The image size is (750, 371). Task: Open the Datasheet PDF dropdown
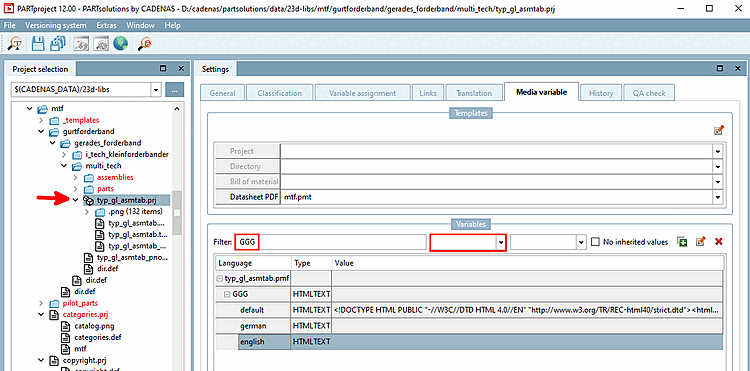[x=717, y=197]
